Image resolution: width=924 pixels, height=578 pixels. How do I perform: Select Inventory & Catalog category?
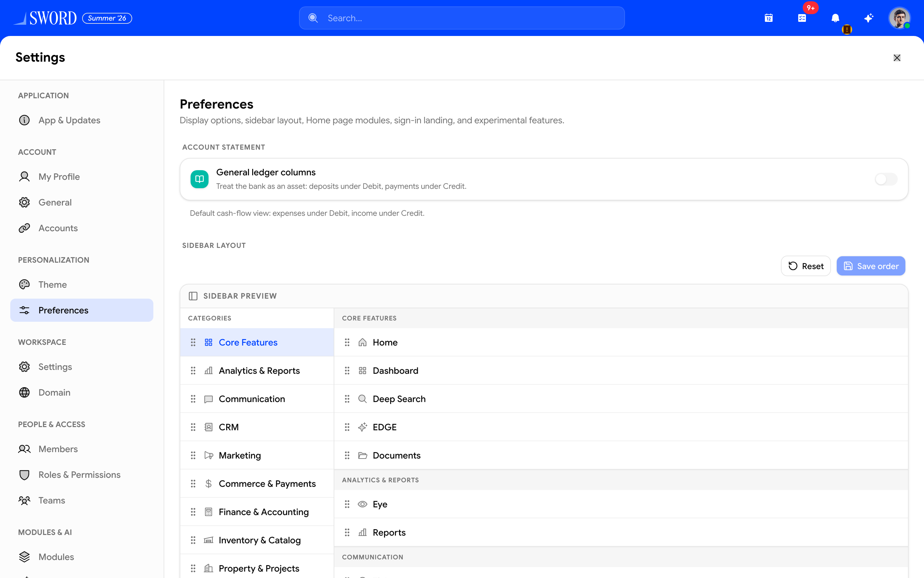point(257,540)
